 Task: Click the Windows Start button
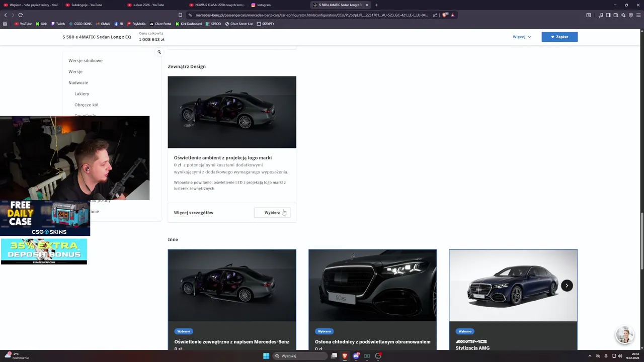point(266,356)
